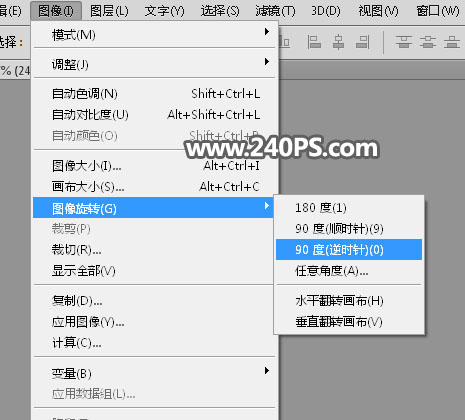Choose 任意角度(A)... rotation option
This screenshot has height=420, width=465.
[x=349, y=271]
